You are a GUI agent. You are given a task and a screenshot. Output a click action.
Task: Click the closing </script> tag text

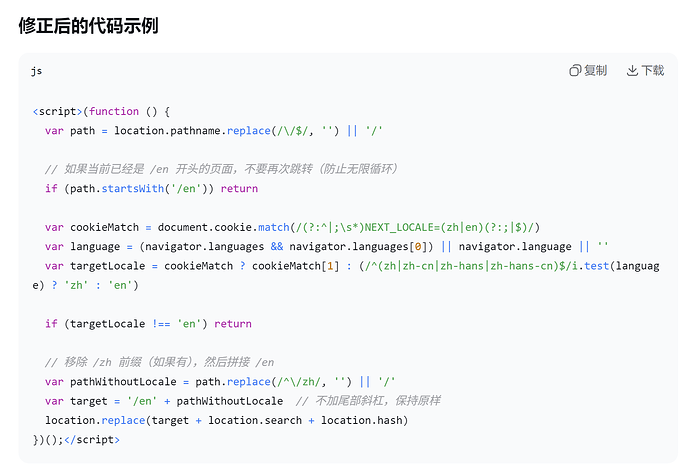tap(92, 440)
